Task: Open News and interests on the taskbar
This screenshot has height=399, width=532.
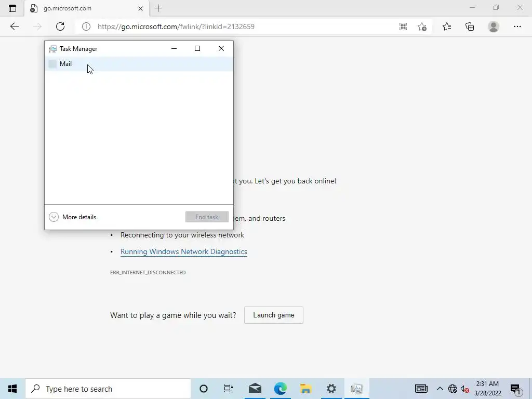Action: pyautogui.click(x=421, y=389)
